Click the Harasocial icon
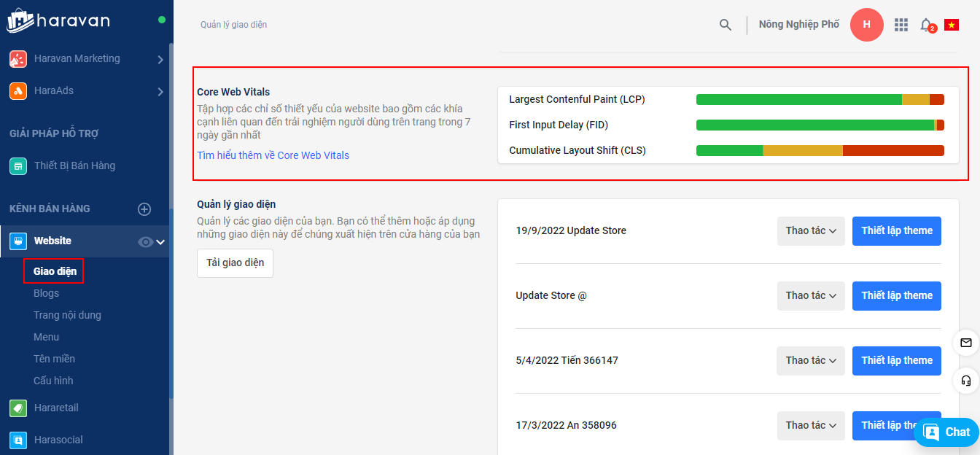Image resolution: width=980 pixels, height=455 pixels. [18, 440]
